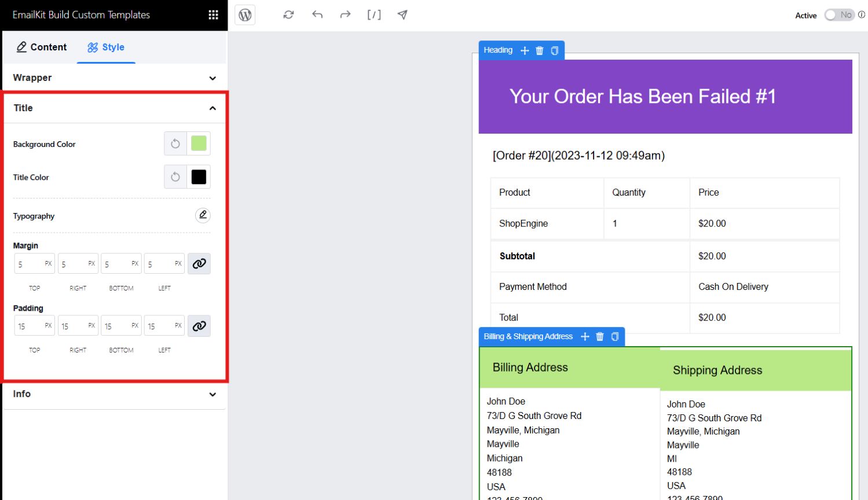Viewport: 868px width, 500px height.
Task: Toggle the Margin link values icon
Action: (x=199, y=263)
